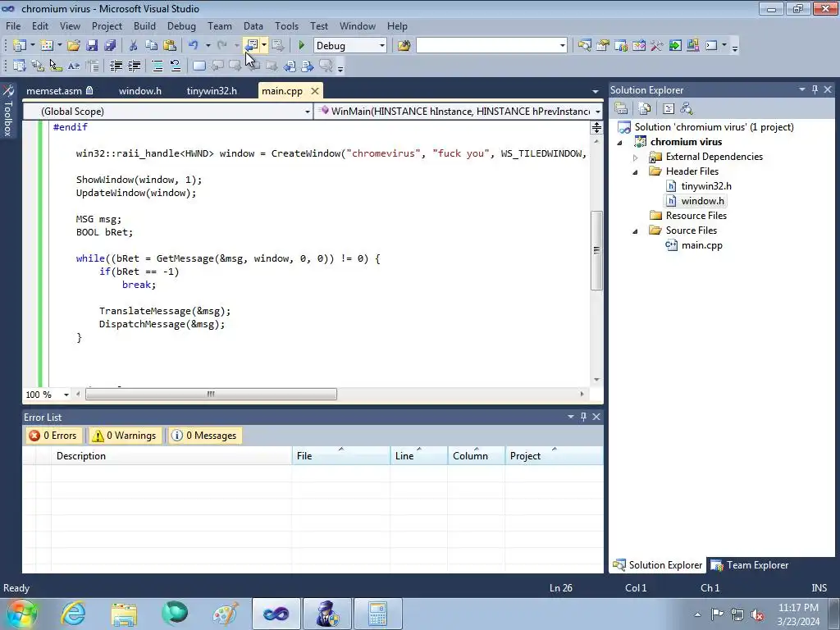This screenshot has width=840, height=630.
Task: Close the main.cpp tab
Action: tap(315, 90)
